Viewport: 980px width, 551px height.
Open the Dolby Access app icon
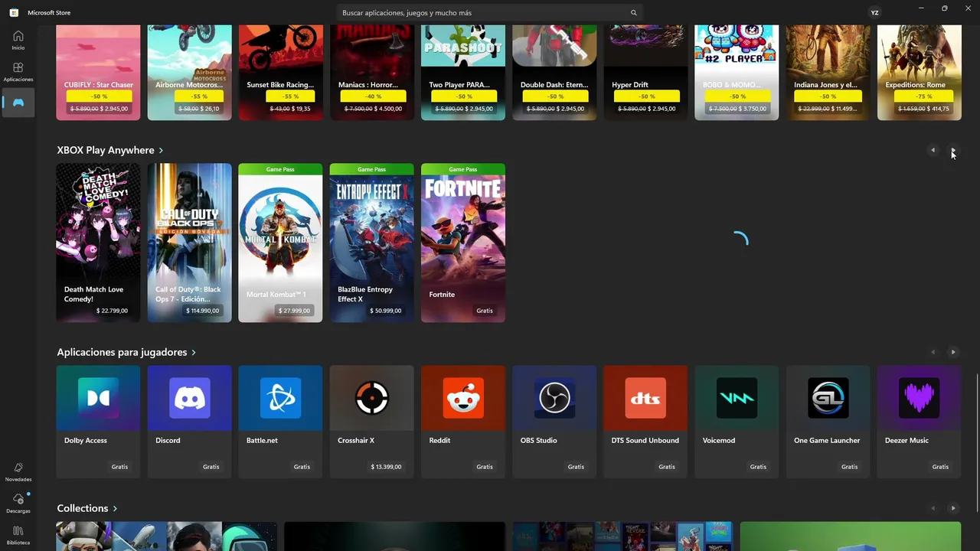coord(98,398)
